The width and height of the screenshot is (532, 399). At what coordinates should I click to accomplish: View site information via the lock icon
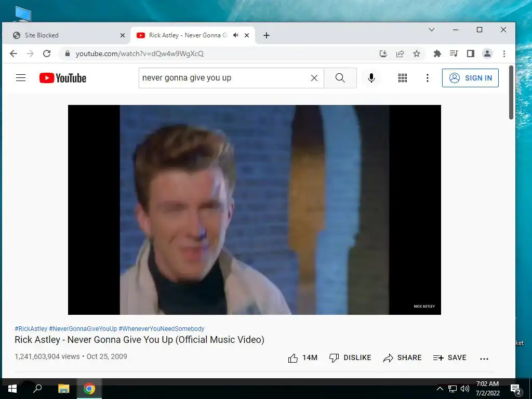pyautogui.click(x=67, y=54)
